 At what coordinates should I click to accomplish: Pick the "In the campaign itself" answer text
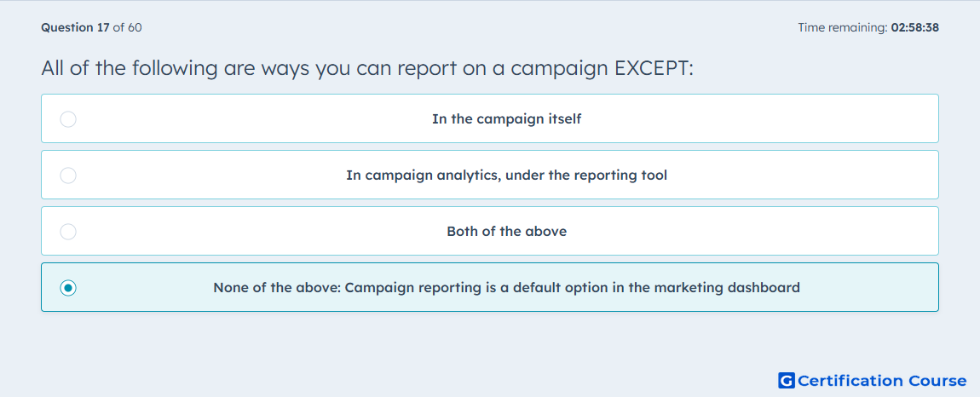pyautogui.click(x=506, y=118)
